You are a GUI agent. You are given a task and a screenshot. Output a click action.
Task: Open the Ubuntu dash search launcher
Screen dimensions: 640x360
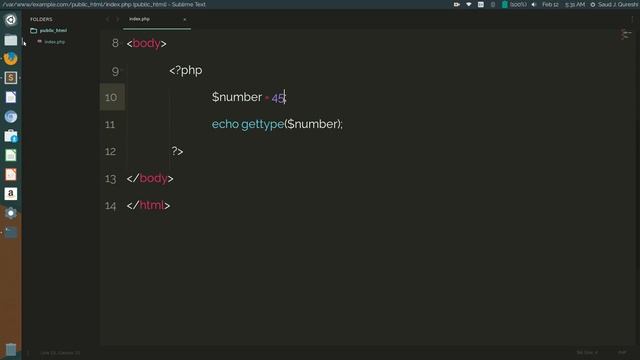11,20
